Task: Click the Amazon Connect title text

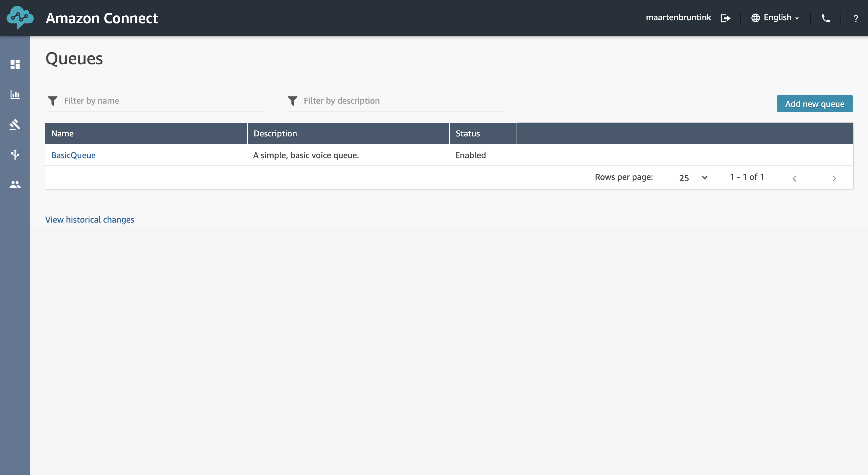Action: pyautogui.click(x=102, y=18)
